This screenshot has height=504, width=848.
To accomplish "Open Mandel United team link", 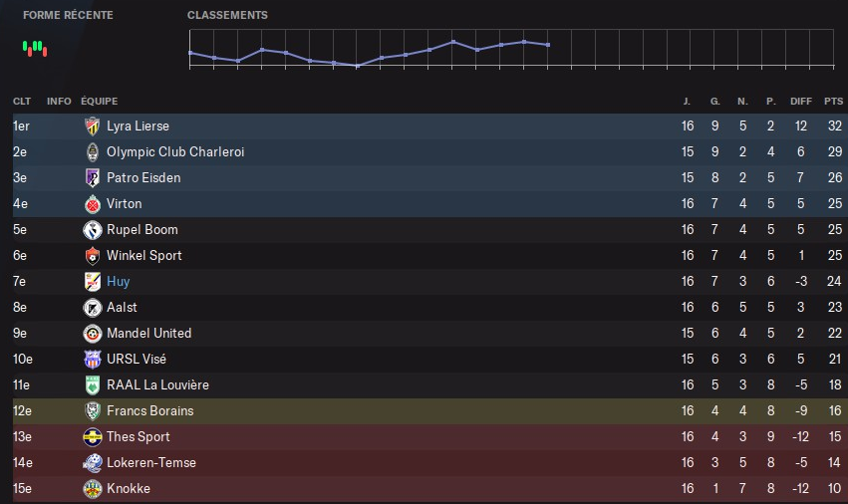I will (148, 334).
